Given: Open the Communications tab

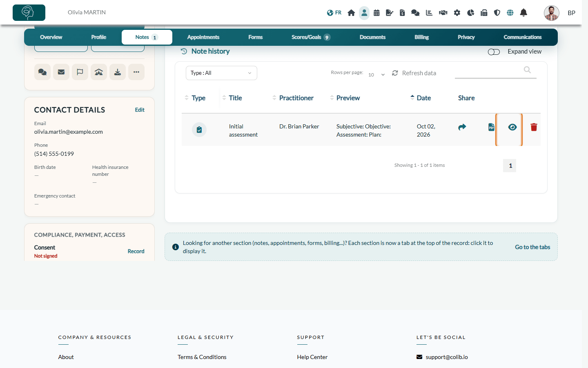Looking at the screenshot, I should 523,37.
